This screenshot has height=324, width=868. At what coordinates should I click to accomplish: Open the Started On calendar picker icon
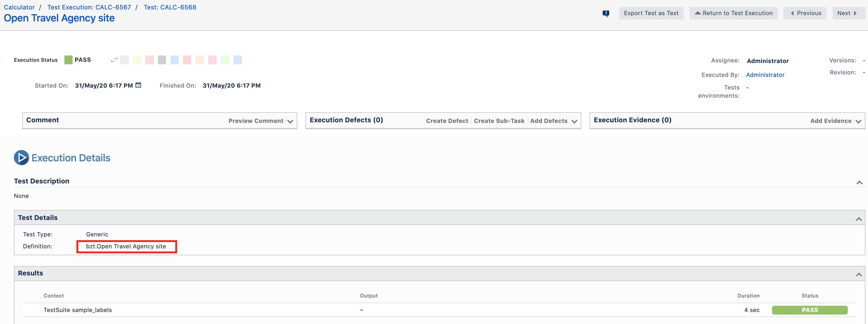[138, 85]
